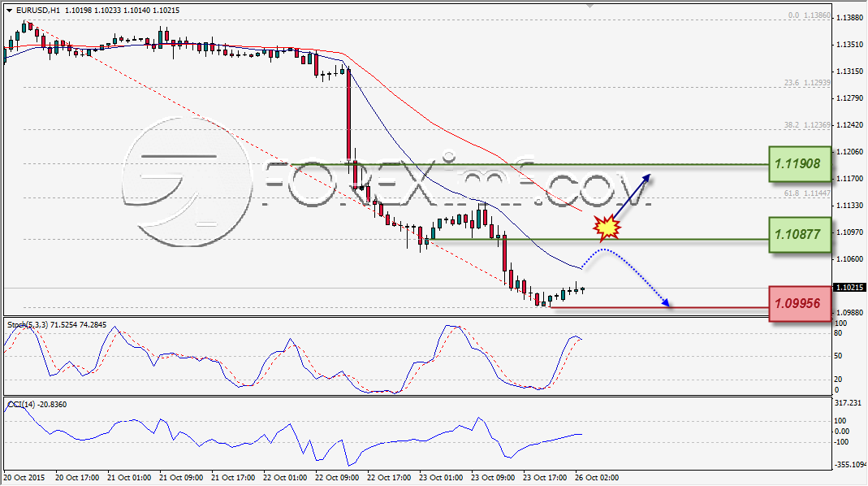The height and width of the screenshot is (486, 868).
Task: Click price scale value 1.12060
Action: point(850,152)
